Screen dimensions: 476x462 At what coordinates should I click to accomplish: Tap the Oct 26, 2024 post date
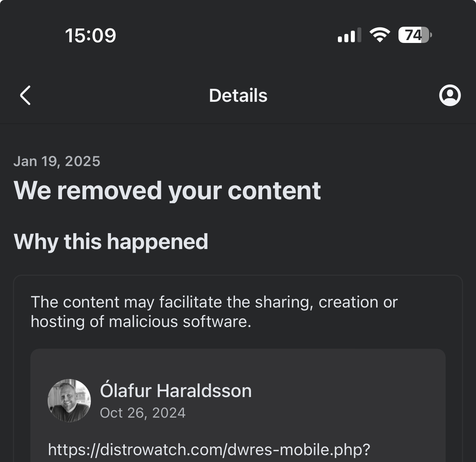142,413
